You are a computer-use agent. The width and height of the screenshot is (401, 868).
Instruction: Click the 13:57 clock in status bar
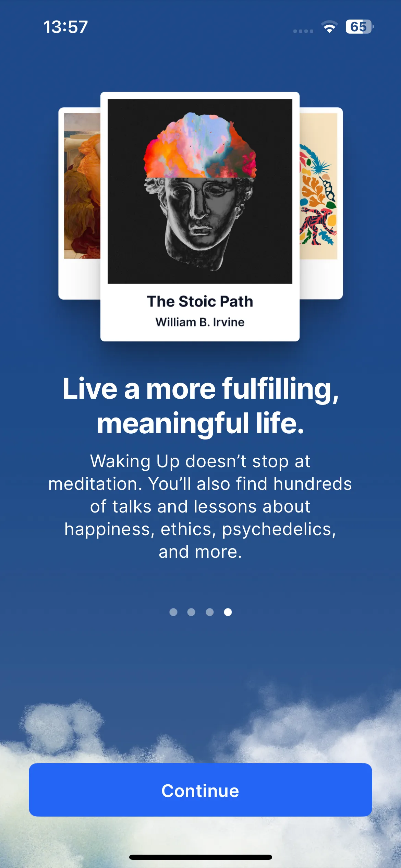tap(65, 27)
